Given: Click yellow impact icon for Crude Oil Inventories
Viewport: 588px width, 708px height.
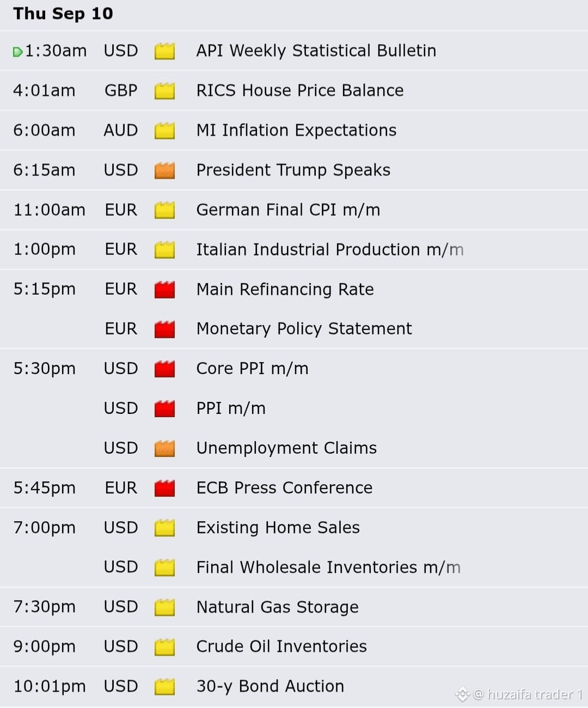Looking at the screenshot, I should (x=164, y=647).
